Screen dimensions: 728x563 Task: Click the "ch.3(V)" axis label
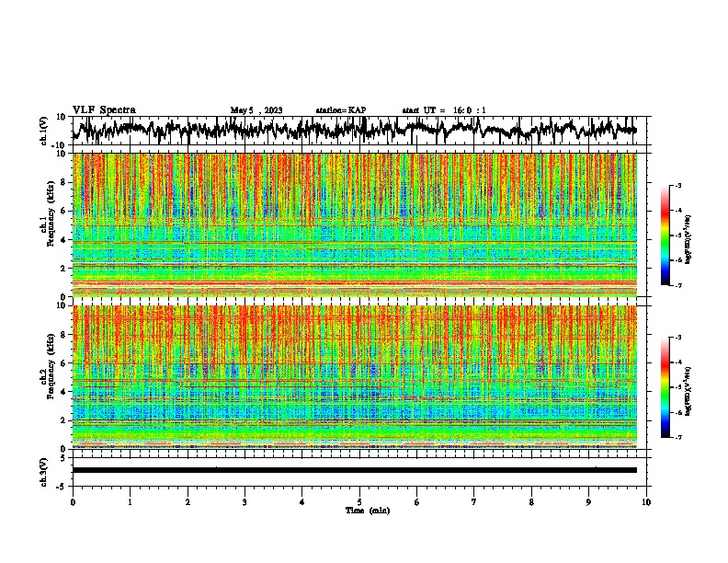point(44,472)
